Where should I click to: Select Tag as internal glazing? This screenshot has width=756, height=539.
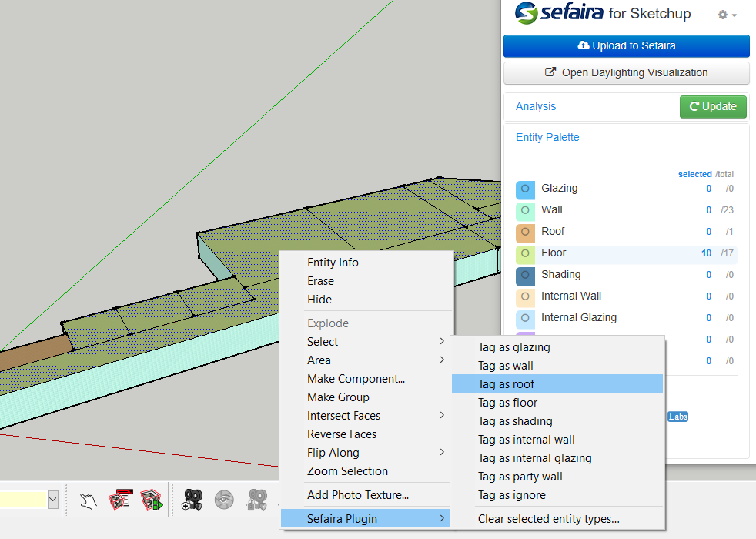pyautogui.click(x=557, y=458)
